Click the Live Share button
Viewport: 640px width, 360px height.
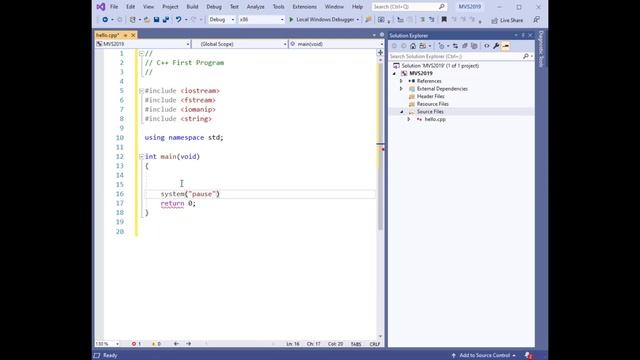pos(507,20)
